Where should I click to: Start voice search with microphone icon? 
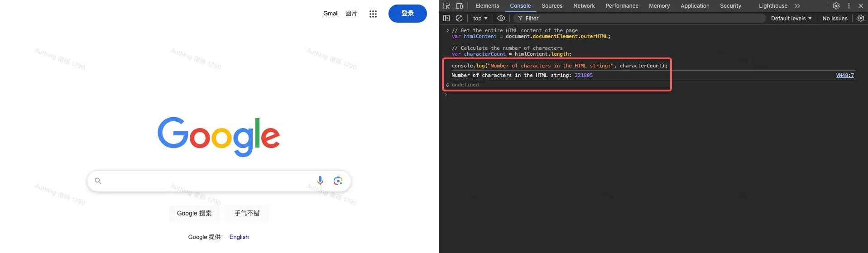point(320,181)
